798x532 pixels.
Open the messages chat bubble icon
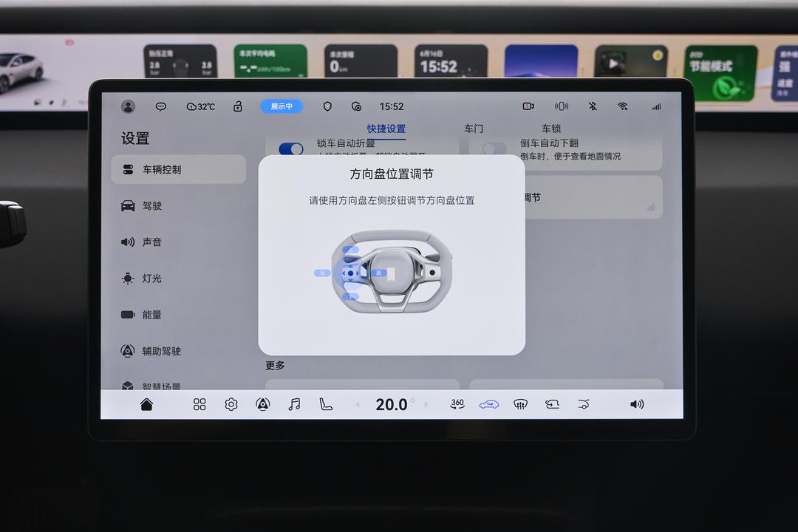[x=161, y=106]
